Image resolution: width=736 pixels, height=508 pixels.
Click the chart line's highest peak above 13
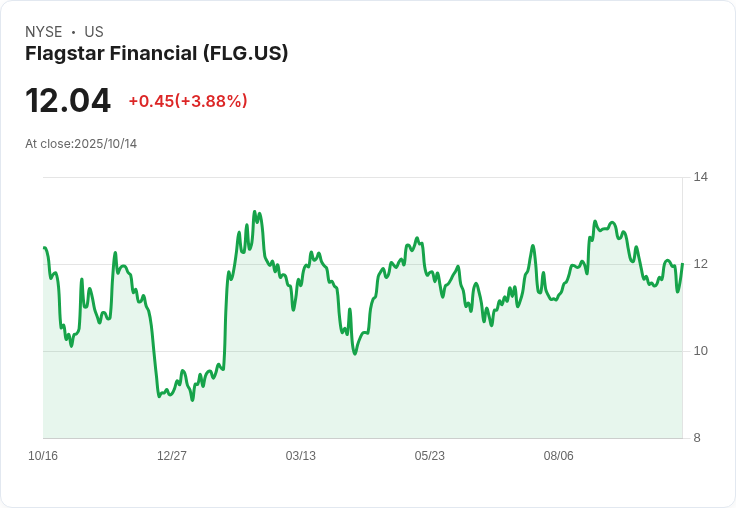(254, 212)
